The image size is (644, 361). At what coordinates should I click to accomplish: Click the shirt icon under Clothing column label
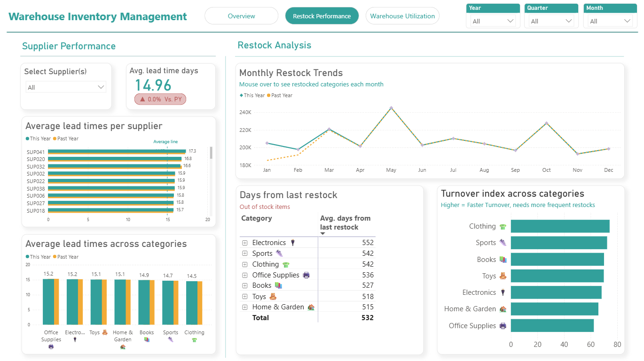click(195, 339)
